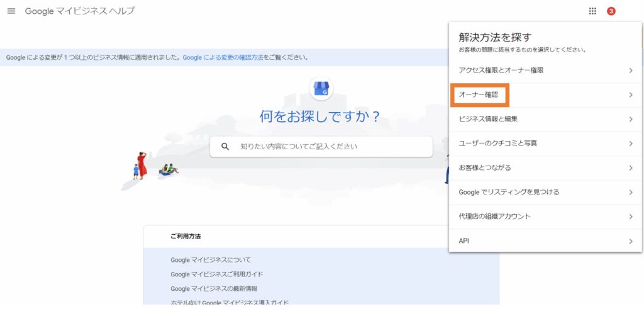Click the magnifier icon in search box
The width and height of the screenshot is (644, 316).
tap(225, 147)
